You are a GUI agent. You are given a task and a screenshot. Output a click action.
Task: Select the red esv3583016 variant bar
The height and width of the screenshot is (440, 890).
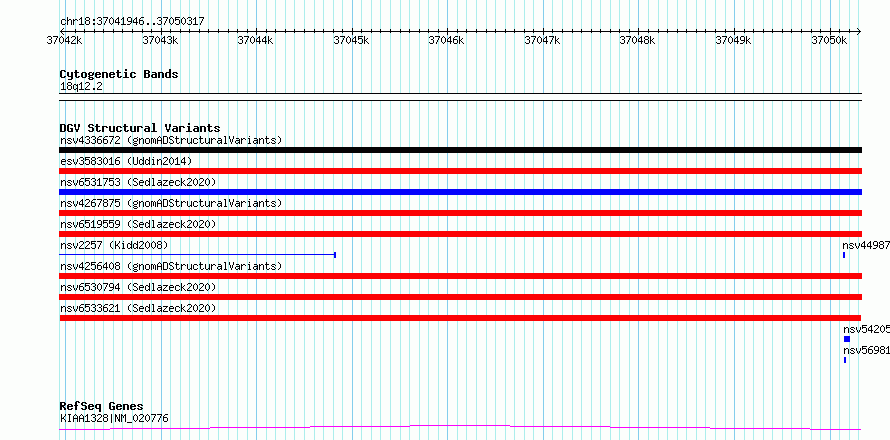point(460,171)
